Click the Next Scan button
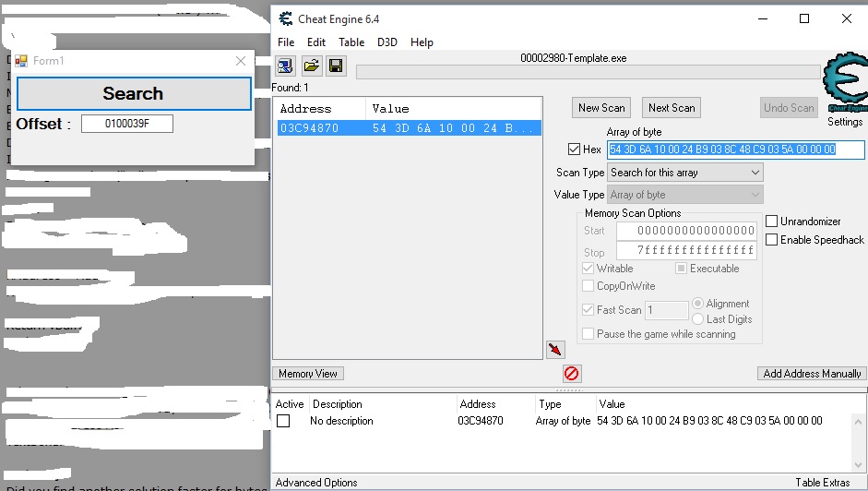Image resolution: width=868 pixels, height=491 pixels. pyautogui.click(x=672, y=108)
